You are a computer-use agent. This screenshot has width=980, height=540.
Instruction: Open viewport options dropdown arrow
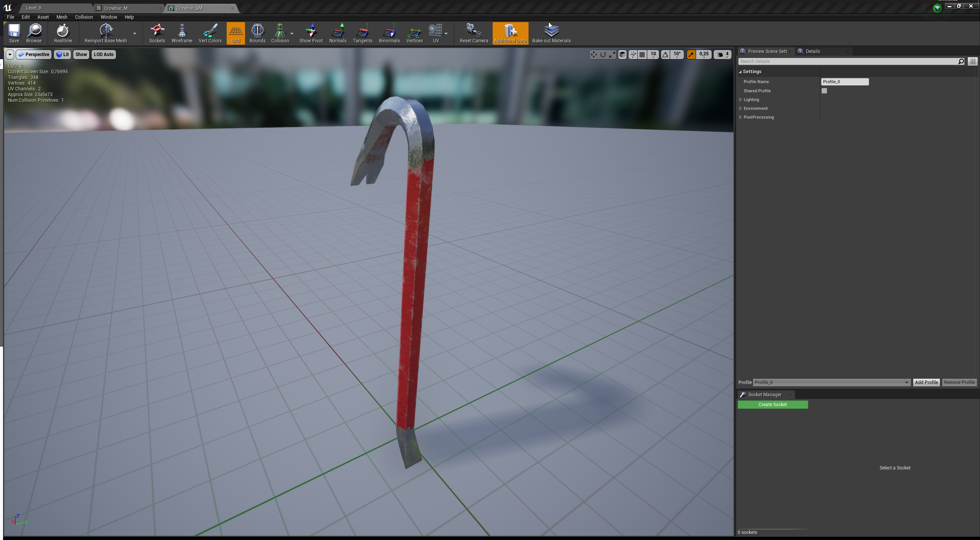pyautogui.click(x=10, y=55)
